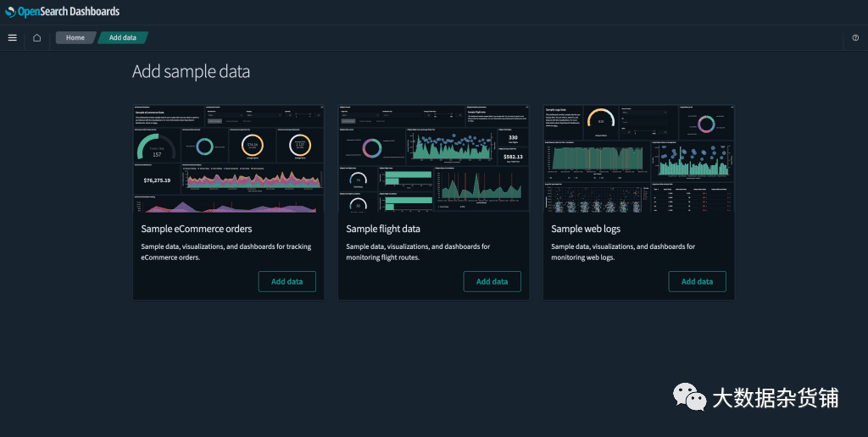This screenshot has width=868, height=437.
Task: Click the Sample web logs title
Action: point(586,229)
